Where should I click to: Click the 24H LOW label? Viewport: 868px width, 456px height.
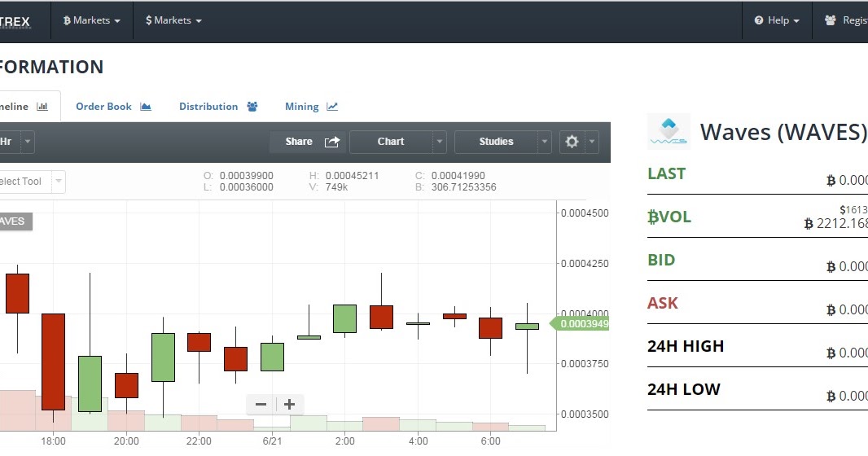point(684,389)
